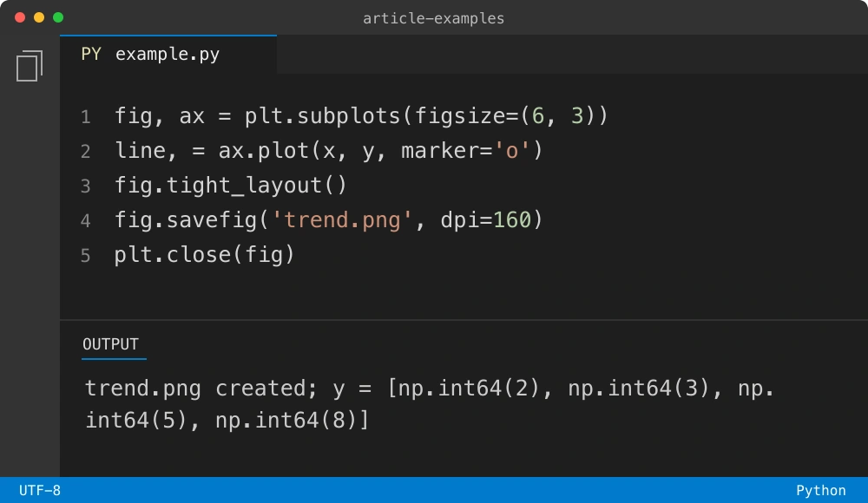868x503 pixels.
Task: Switch to the OUTPUT panel tab
Action: (111, 344)
